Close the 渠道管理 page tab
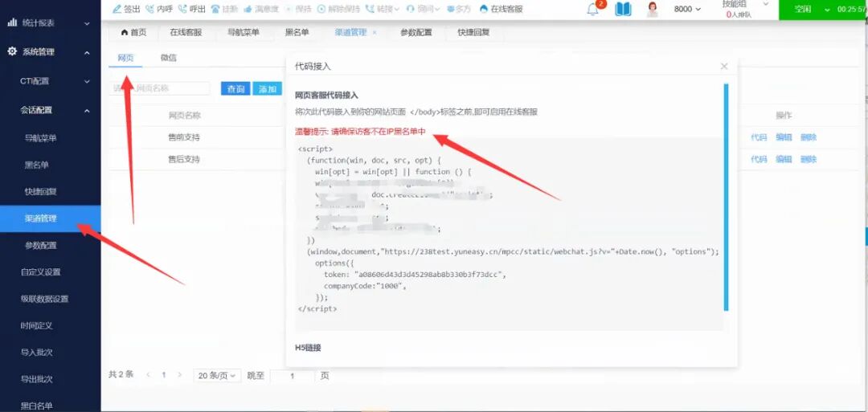 click(375, 33)
